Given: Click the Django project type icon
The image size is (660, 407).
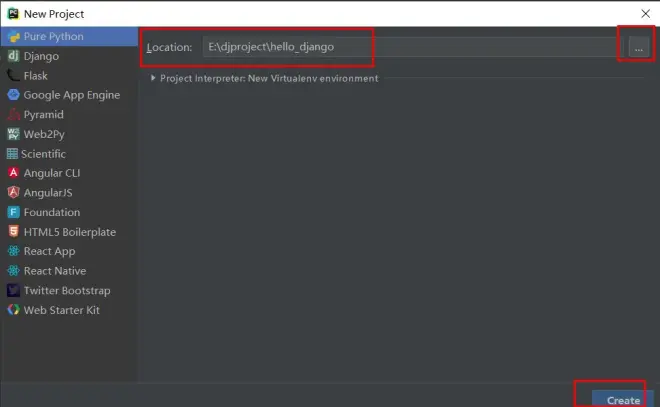Looking at the screenshot, I should 13,56.
